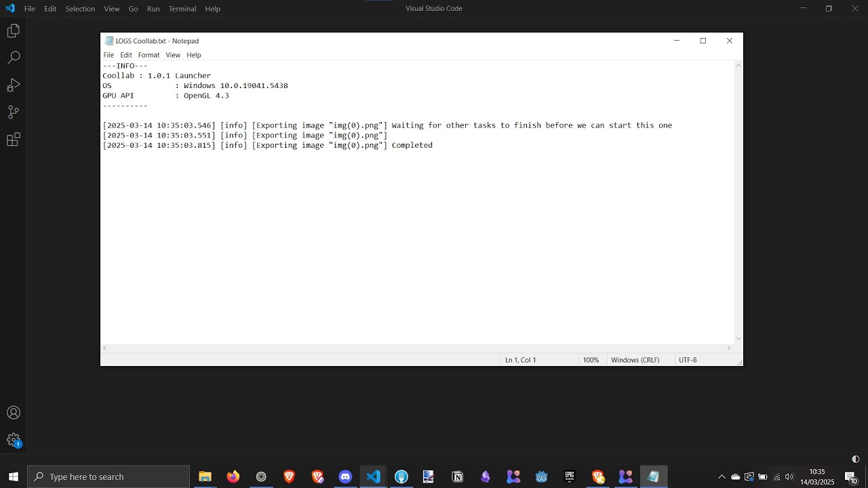Open VS Code's Selection menu
Image resolution: width=868 pixels, height=488 pixels.
click(80, 9)
